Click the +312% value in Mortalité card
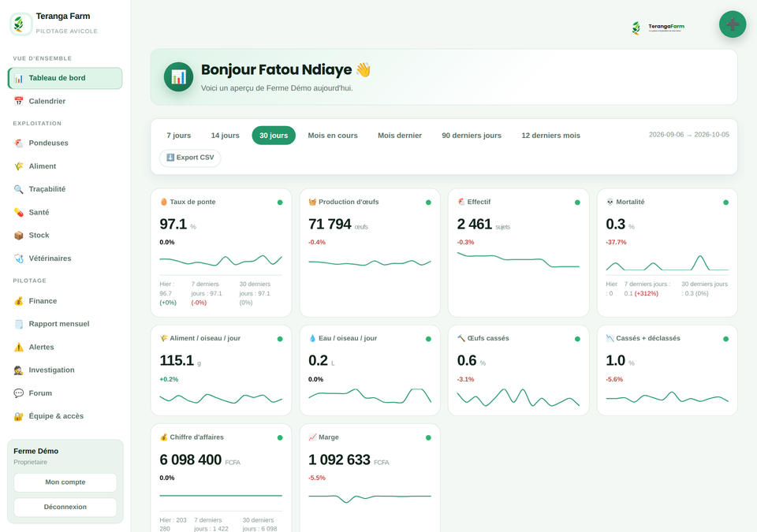 [647, 293]
